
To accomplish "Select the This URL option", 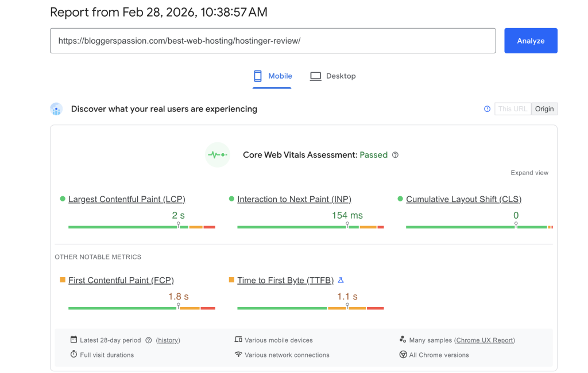I will (512, 108).
